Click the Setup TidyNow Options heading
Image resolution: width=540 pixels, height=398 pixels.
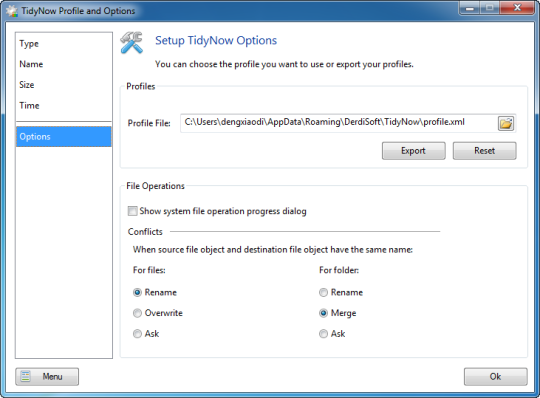[216, 41]
